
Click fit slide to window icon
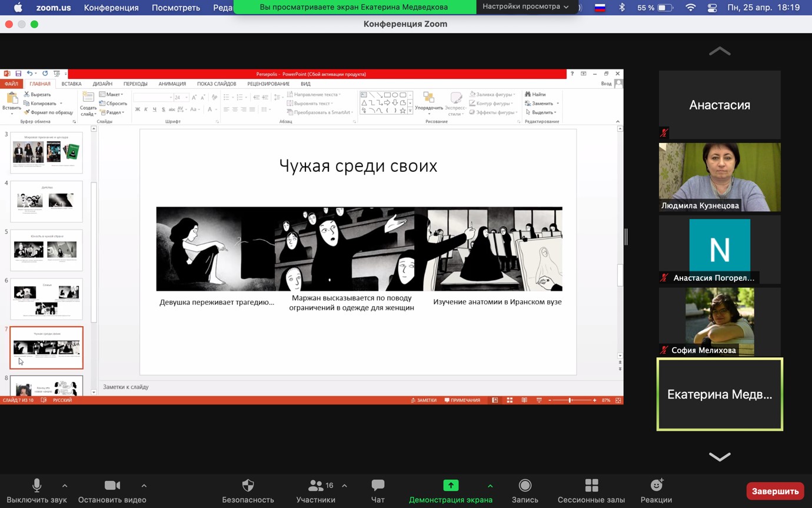tap(618, 400)
